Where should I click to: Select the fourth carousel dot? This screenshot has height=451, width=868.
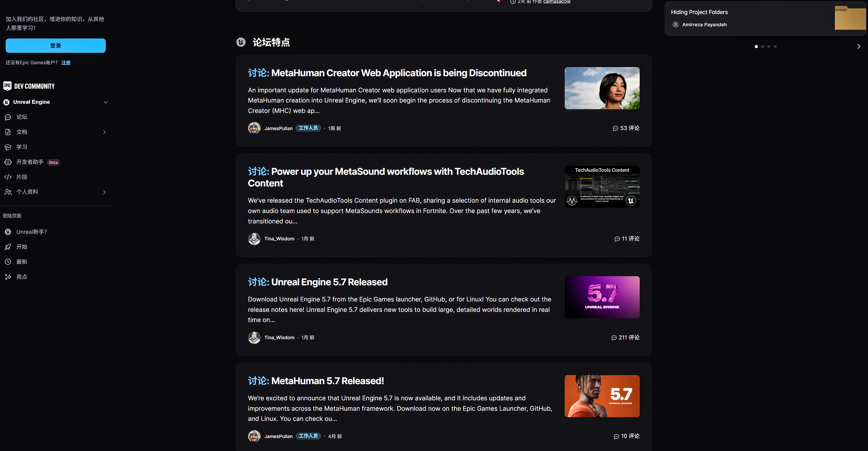coord(775,47)
